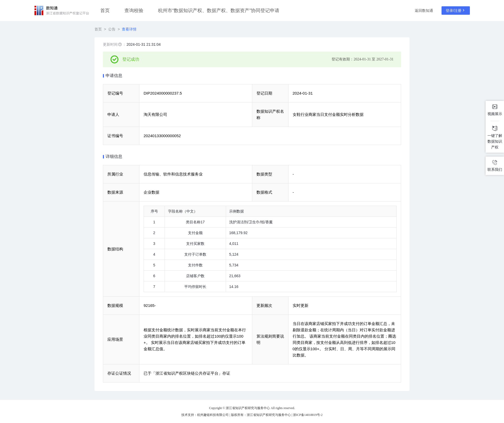The image size is (504, 423).
Task: Click the 详细信息 section heading
Action: (x=114, y=157)
